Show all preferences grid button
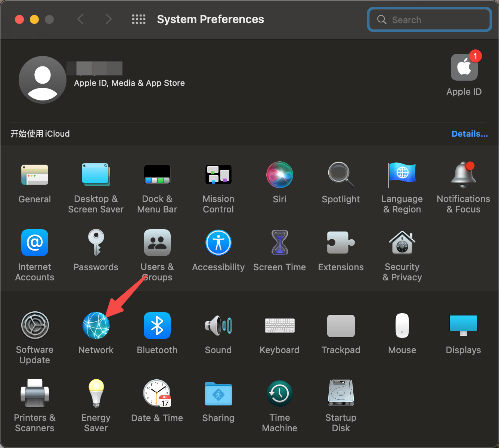This screenshot has height=448, width=499. point(139,19)
